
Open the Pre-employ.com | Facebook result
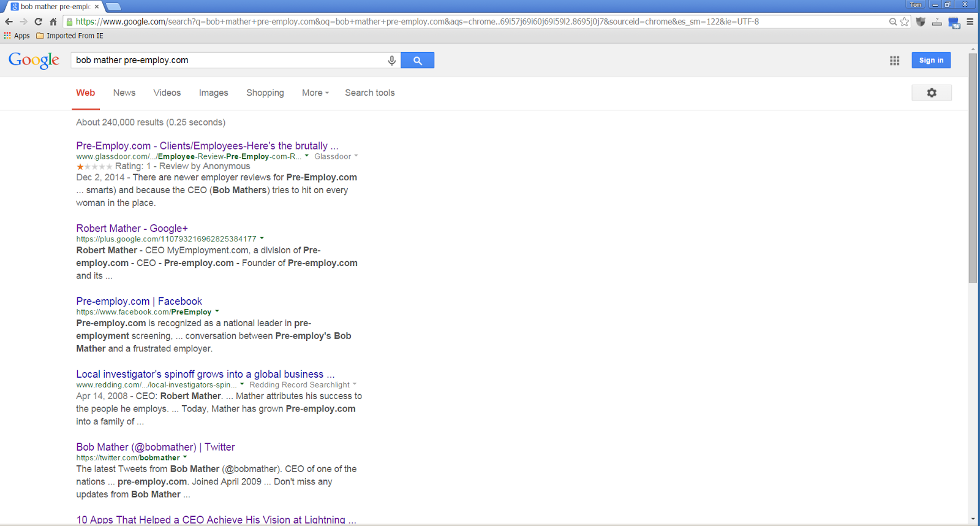(x=139, y=301)
